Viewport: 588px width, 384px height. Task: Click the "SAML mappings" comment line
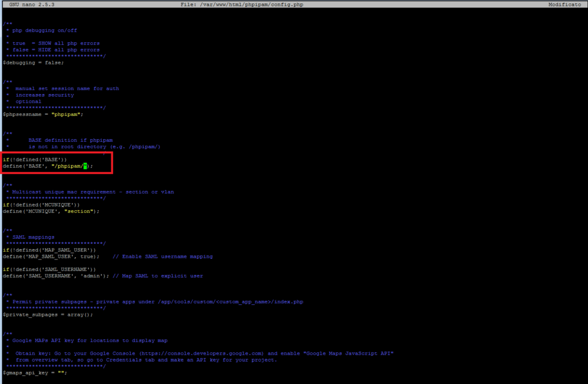(x=33, y=237)
